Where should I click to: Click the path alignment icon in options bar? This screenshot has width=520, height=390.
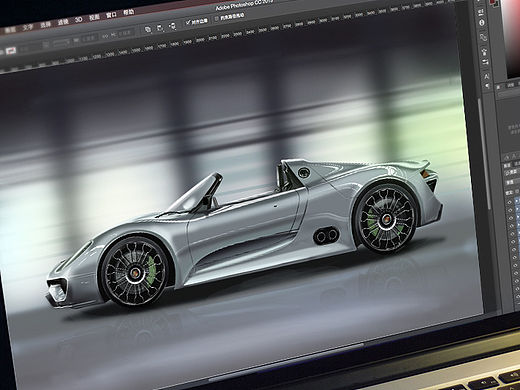[x=160, y=28]
